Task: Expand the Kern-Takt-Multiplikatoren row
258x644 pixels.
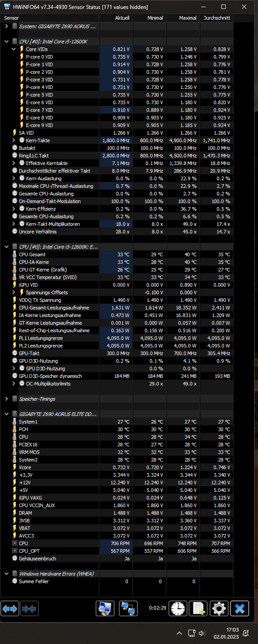Action: (x=14, y=224)
